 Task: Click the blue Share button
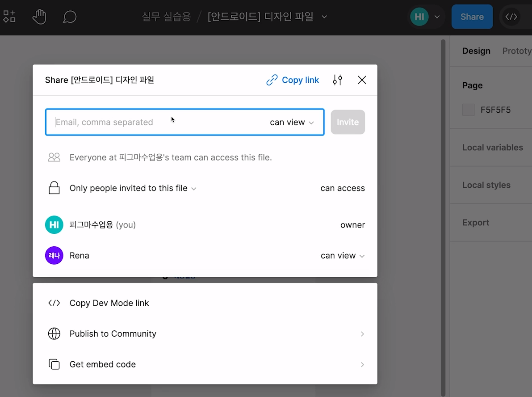click(x=472, y=17)
